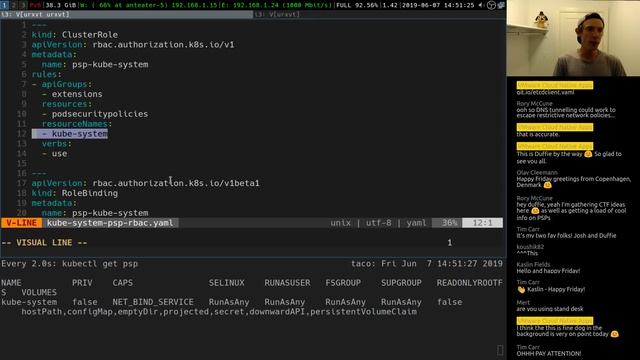Click the circular tray icon beside the speaker

point(491,5)
